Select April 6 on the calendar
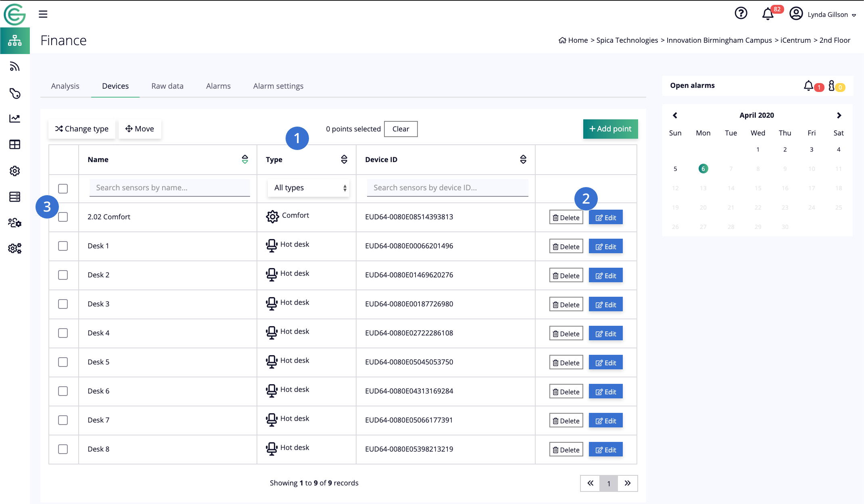Viewport: 864px width, 504px height. coord(703,169)
